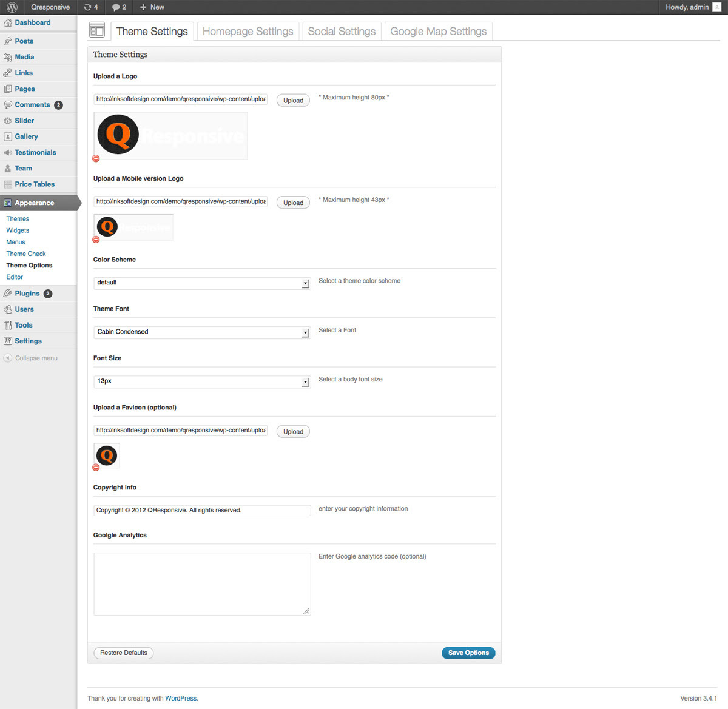Open the Theme Font dropdown
Viewport: 728px width, 709px height.
pos(202,332)
